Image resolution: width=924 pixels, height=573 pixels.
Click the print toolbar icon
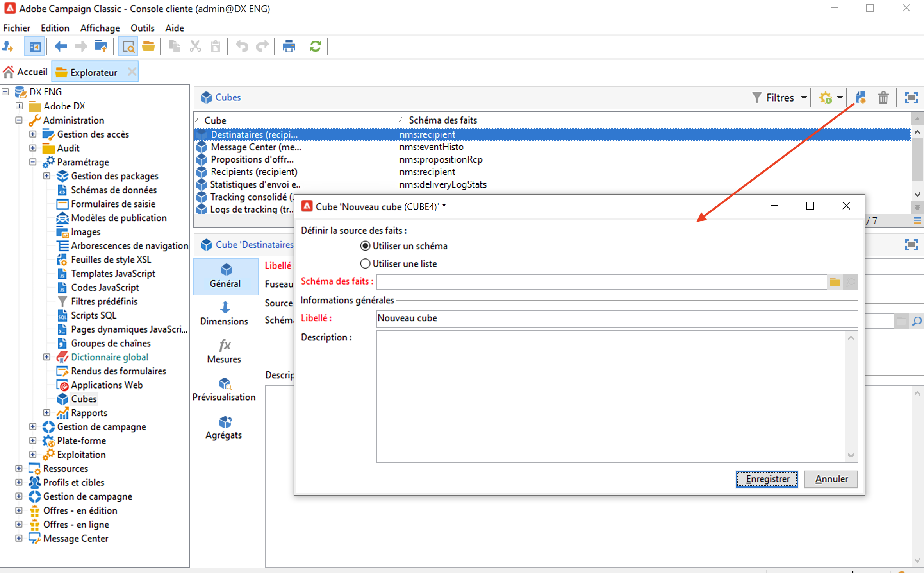click(x=289, y=47)
